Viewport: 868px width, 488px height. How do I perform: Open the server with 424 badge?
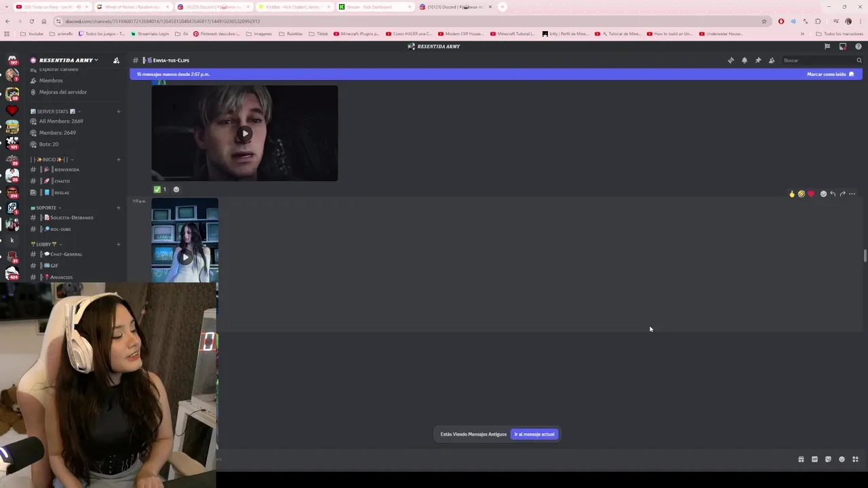(x=12, y=273)
